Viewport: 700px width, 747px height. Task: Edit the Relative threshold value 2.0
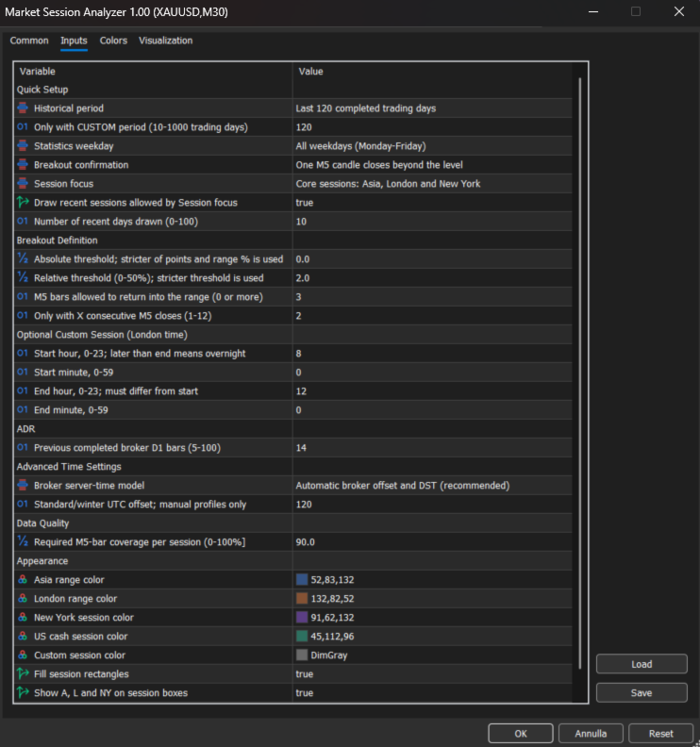pyautogui.click(x=432, y=277)
